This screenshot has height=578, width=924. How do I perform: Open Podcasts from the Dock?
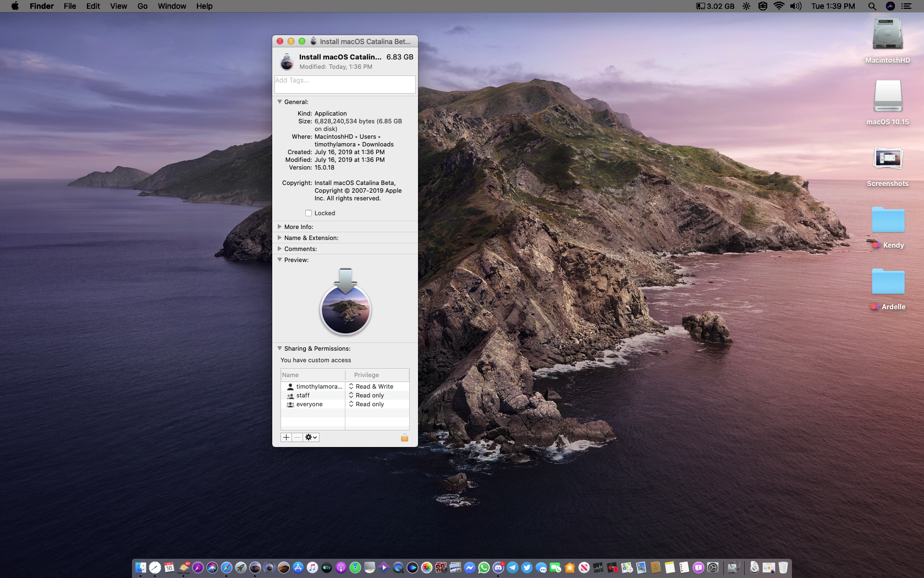pyautogui.click(x=341, y=568)
